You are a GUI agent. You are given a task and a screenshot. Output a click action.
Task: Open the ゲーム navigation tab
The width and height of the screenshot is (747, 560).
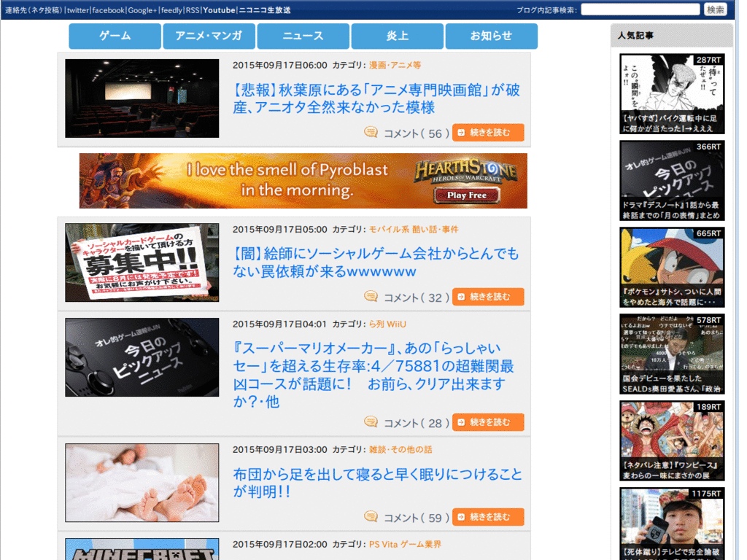pos(115,36)
